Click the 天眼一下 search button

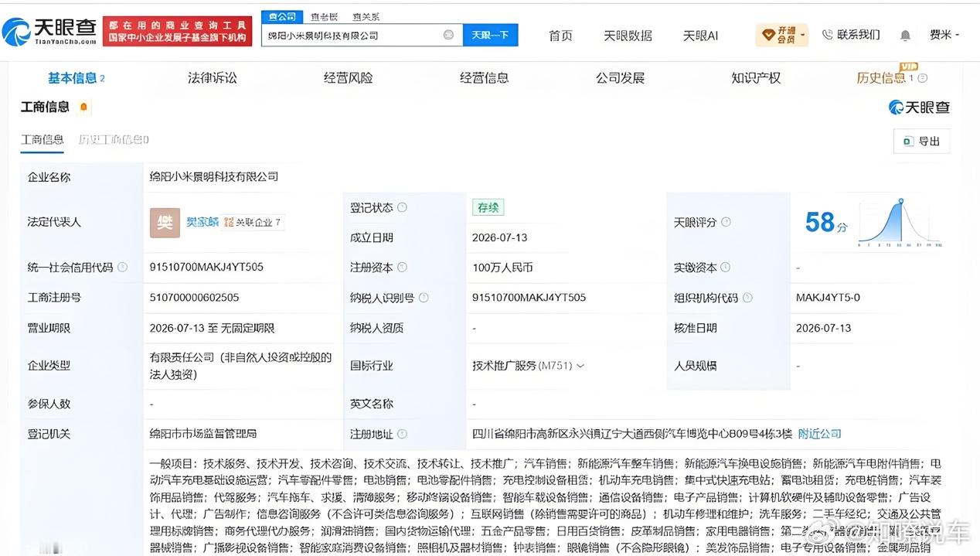490,35
